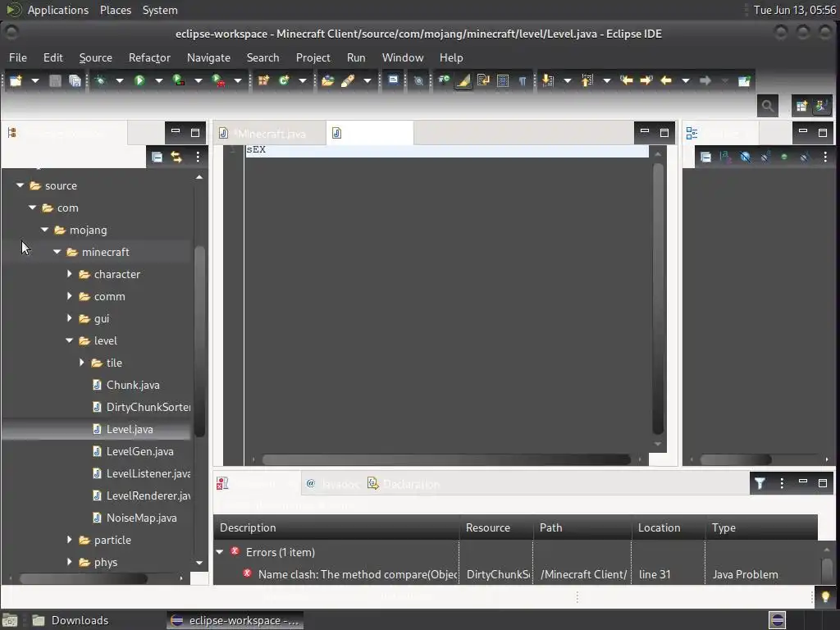Image resolution: width=840 pixels, height=630 pixels.
Task: Click the Search pencil toolbar icon
Action: tap(348, 80)
